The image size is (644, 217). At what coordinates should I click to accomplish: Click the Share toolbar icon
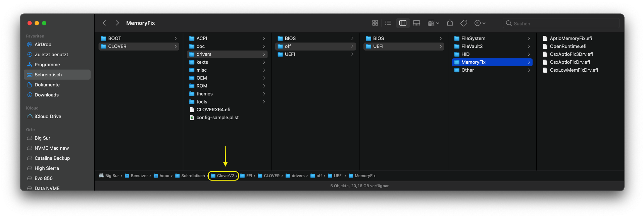[450, 23]
